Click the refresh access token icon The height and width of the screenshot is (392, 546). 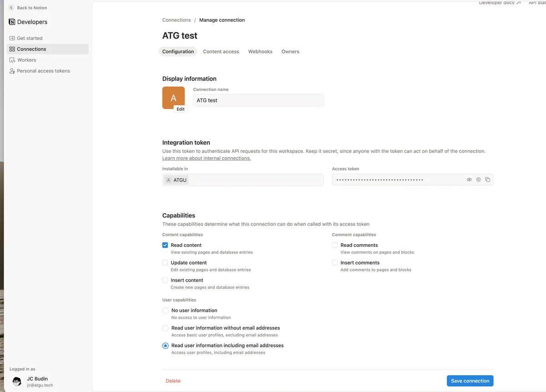(478, 180)
